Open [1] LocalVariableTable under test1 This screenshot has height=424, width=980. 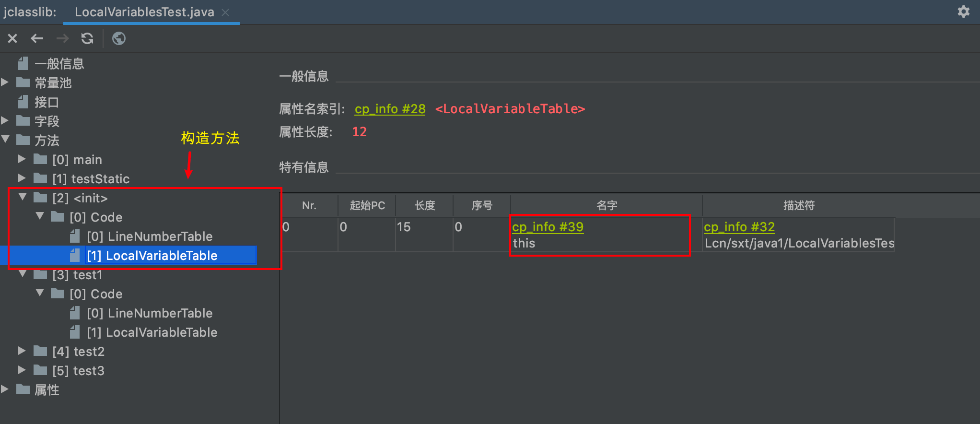pyautogui.click(x=152, y=332)
